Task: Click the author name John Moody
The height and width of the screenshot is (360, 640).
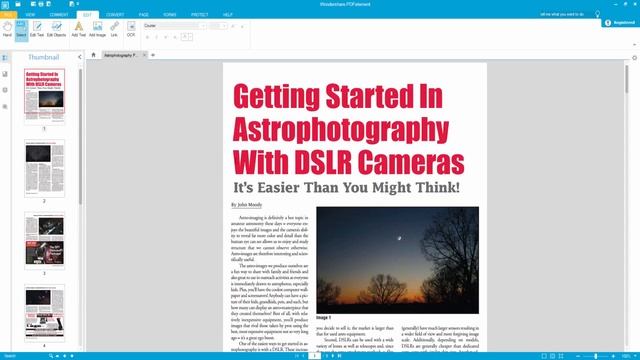Action: click(250, 204)
